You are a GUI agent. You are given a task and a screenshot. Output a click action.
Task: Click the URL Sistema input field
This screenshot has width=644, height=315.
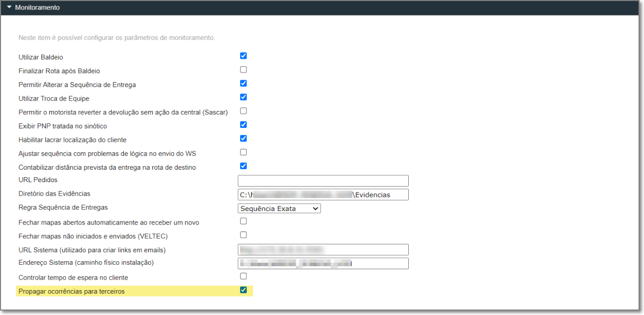(323, 250)
